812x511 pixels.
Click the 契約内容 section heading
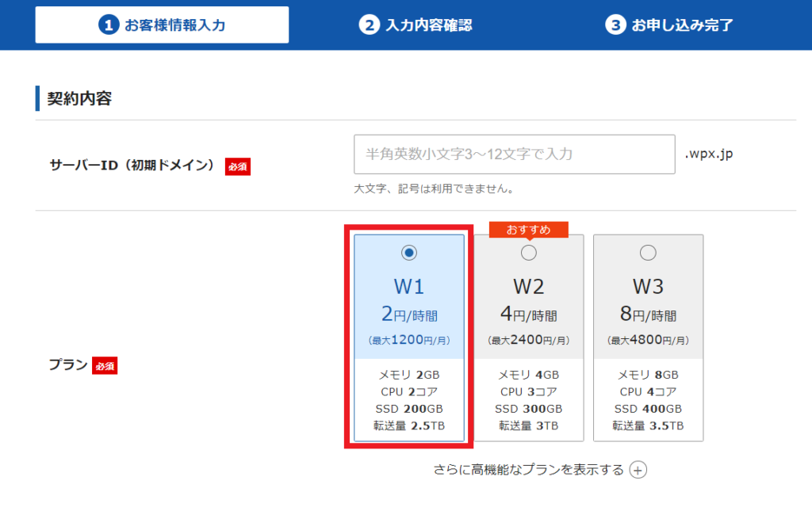[79, 98]
